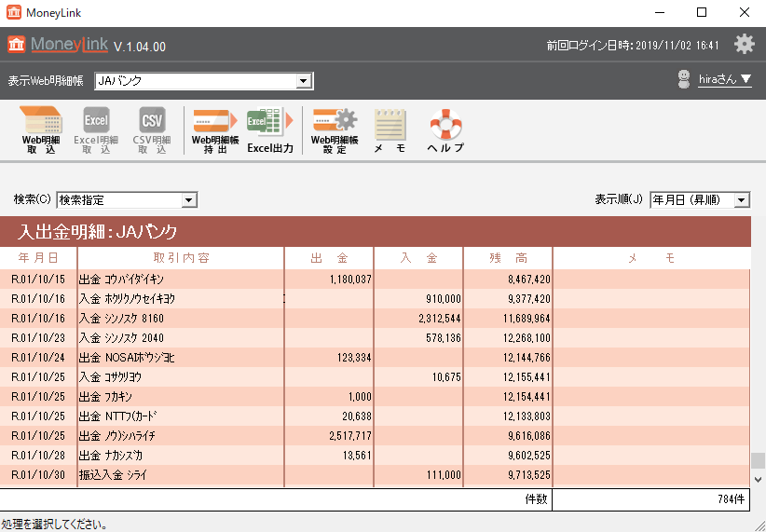Select the row 出金 NOSAIボウジヨヒ

tap(375, 358)
